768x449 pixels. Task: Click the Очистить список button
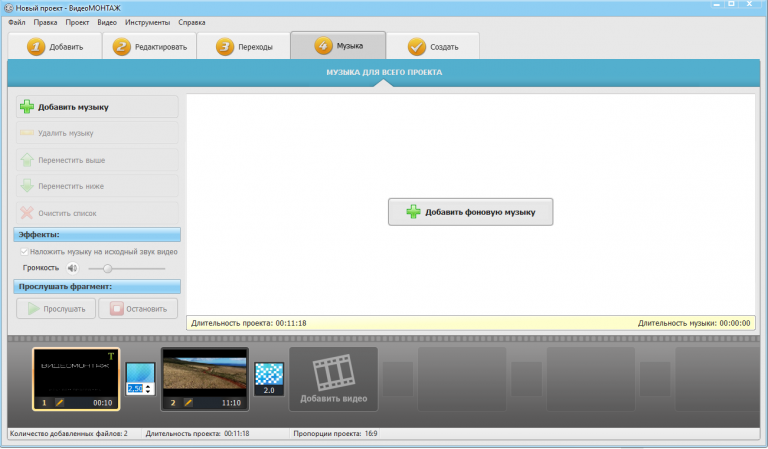click(97, 213)
